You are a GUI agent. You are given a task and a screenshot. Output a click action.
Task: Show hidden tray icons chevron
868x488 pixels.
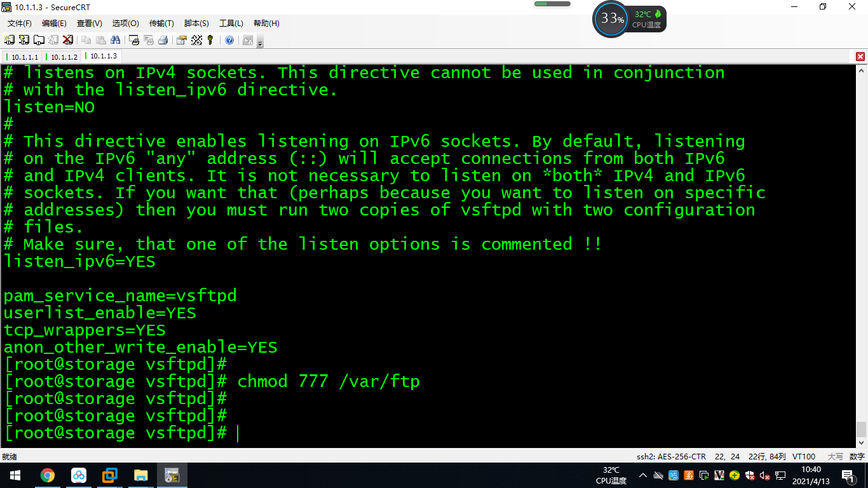click(x=642, y=475)
